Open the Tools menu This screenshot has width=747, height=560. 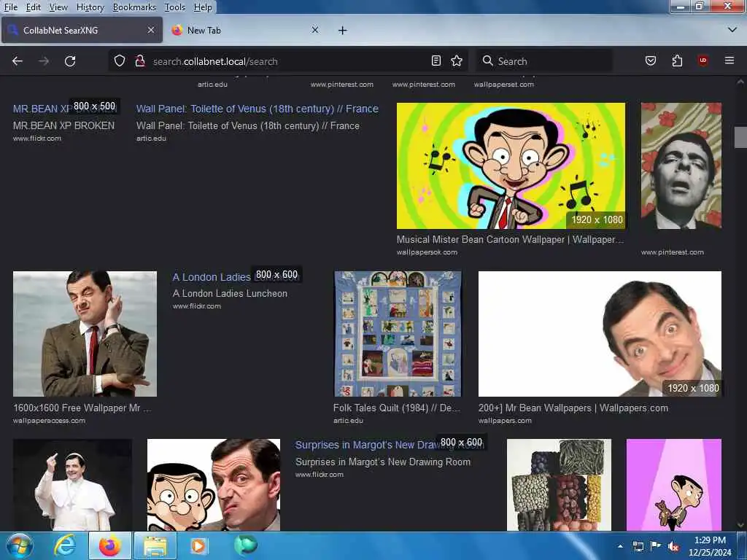pos(175,7)
